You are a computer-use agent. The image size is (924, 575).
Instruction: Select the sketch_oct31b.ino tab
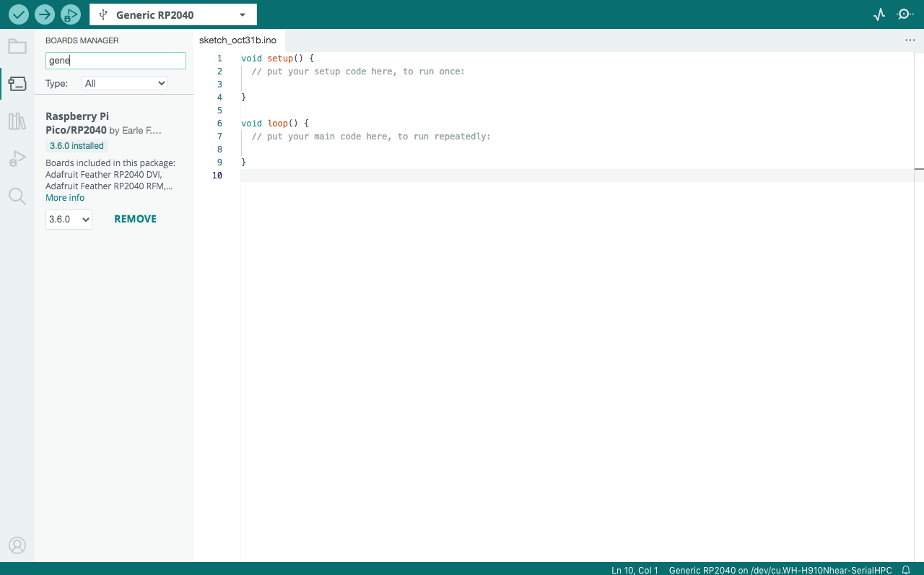(x=237, y=40)
